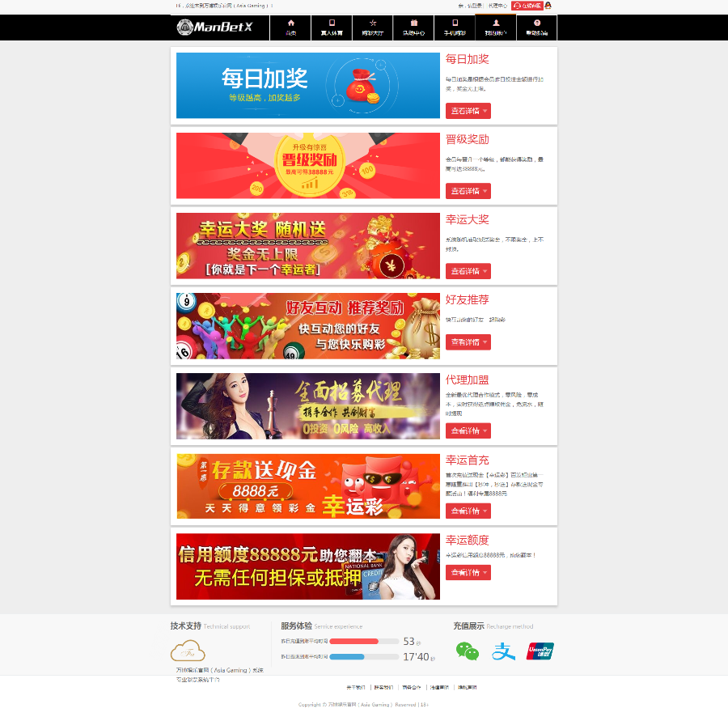Expand details button under 代理加盟
Viewport: 728px width, 721px height.
[x=468, y=431]
